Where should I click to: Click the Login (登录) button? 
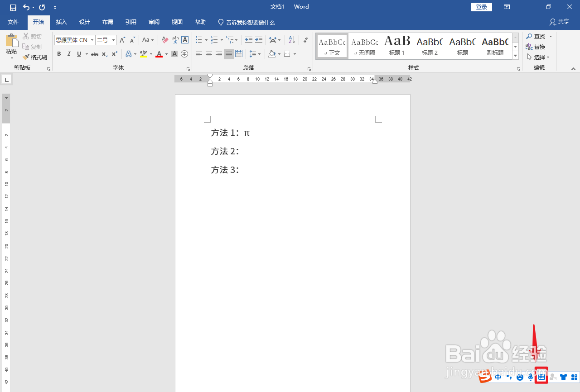pyautogui.click(x=482, y=7)
